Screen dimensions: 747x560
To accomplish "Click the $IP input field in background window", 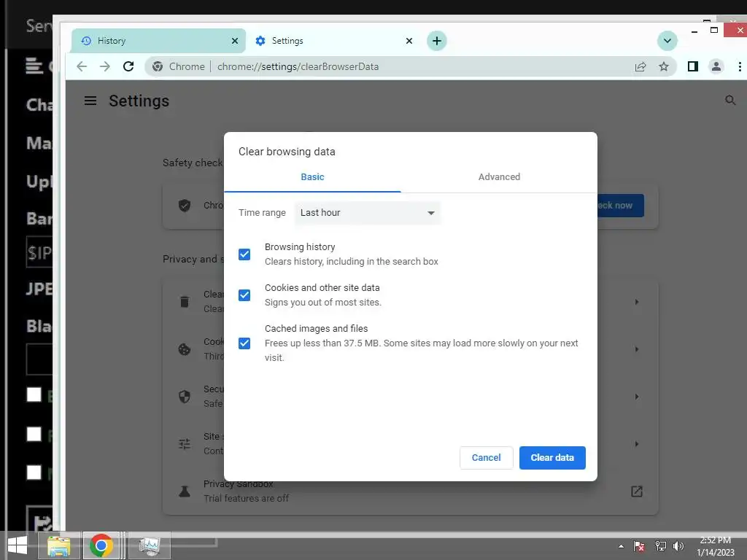I will 39,253.
